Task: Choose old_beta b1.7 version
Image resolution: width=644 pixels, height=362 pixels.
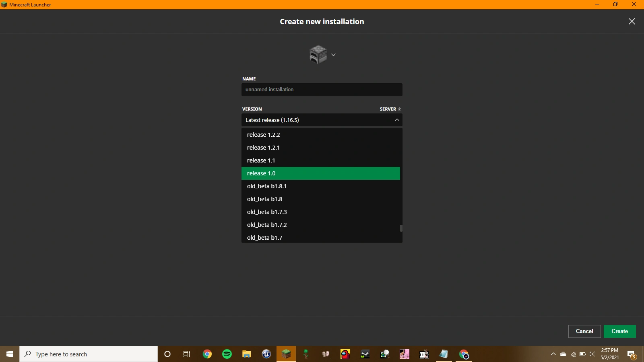Action: coord(321,237)
